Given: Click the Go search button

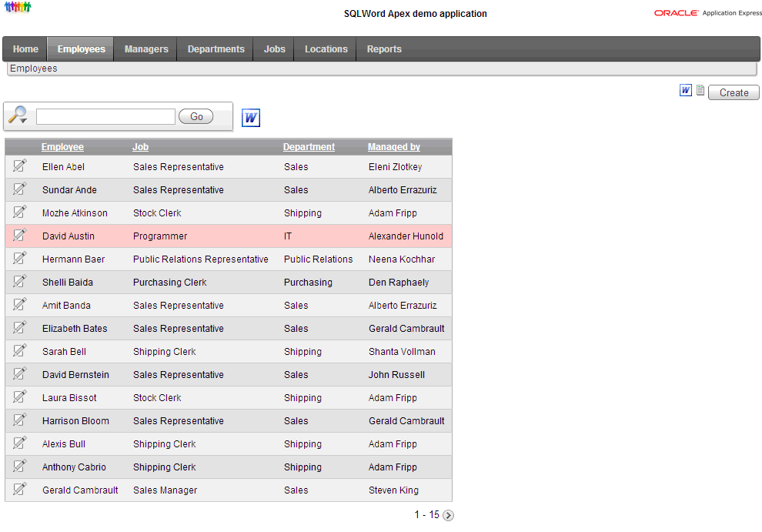Looking at the screenshot, I should [x=196, y=117].
